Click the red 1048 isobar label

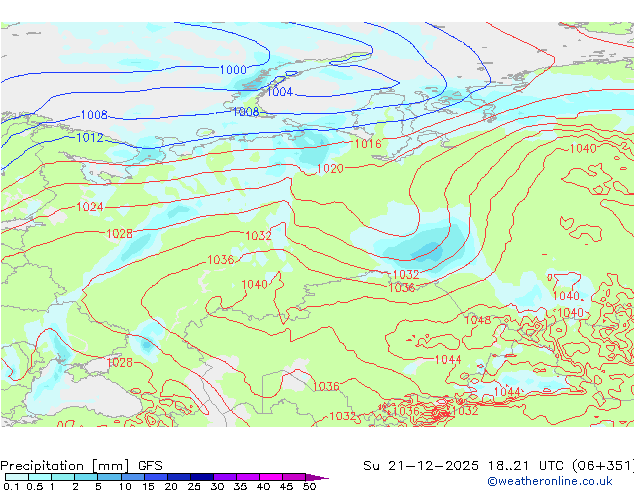(x=478, y=320)
